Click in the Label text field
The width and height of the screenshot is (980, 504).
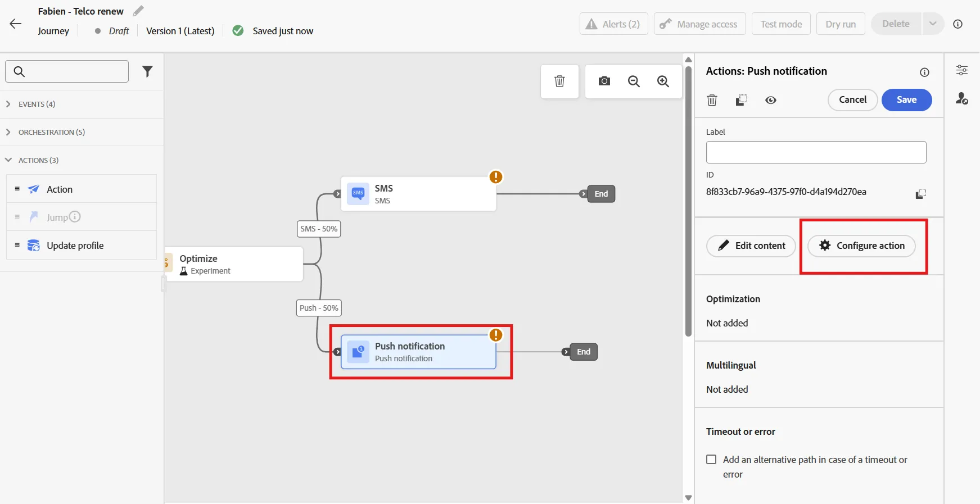[x=816, y=152]
